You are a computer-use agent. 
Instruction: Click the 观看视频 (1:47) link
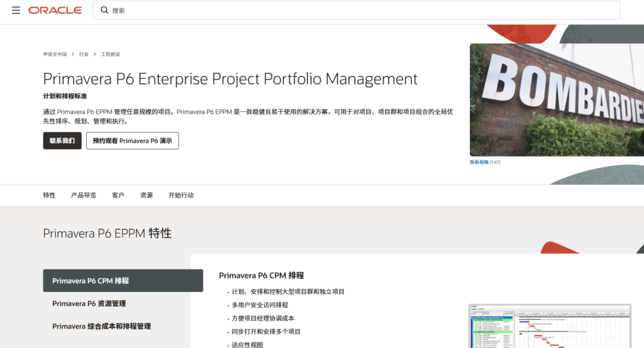(485, 162)
